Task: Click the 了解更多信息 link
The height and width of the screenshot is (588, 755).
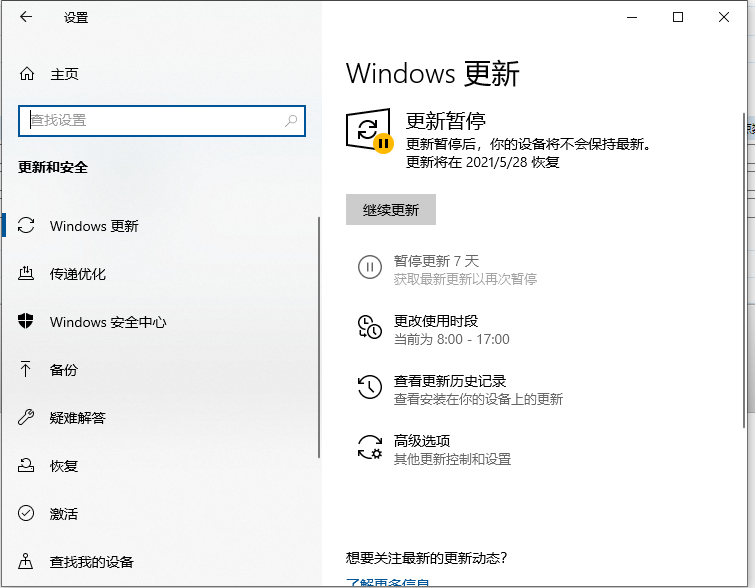Action: click(388, 583)
